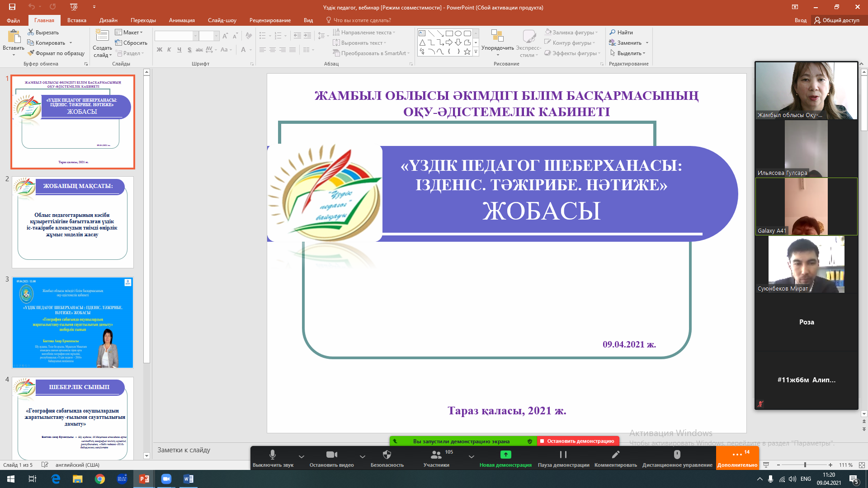868x488 pixels.
Task: Click Вход sign-in link
Action: pos(800,20)
